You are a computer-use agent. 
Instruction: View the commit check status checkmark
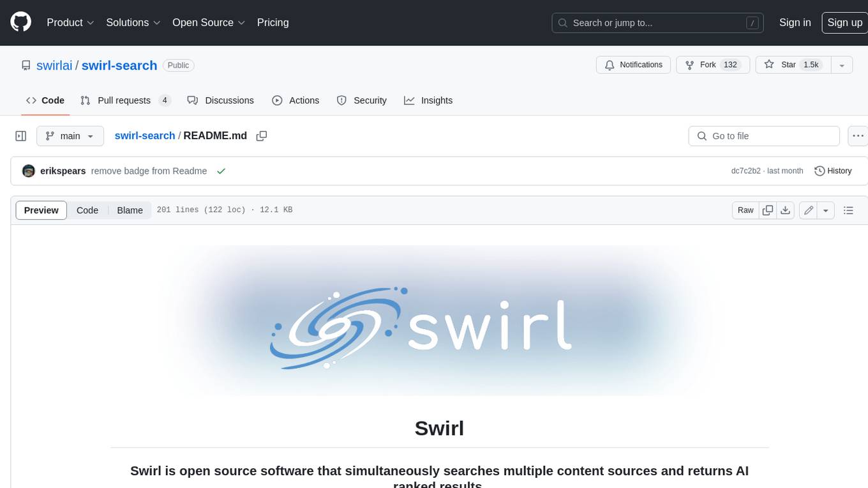click(221, 171)
